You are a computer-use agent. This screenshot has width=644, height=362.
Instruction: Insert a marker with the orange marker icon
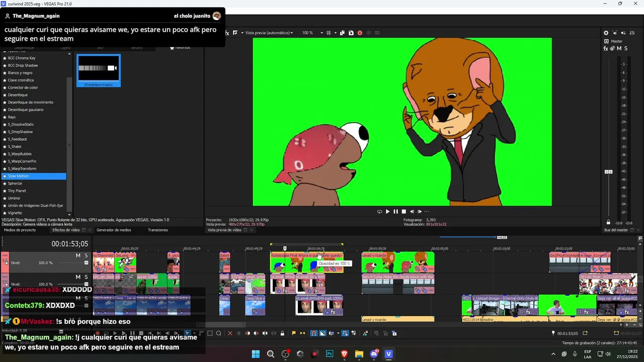[x=294, y=333]
